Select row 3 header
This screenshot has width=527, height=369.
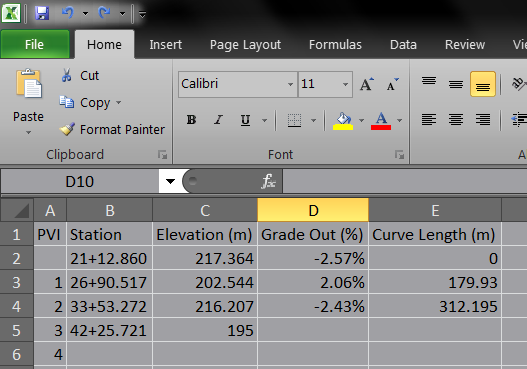click(16, 282)
